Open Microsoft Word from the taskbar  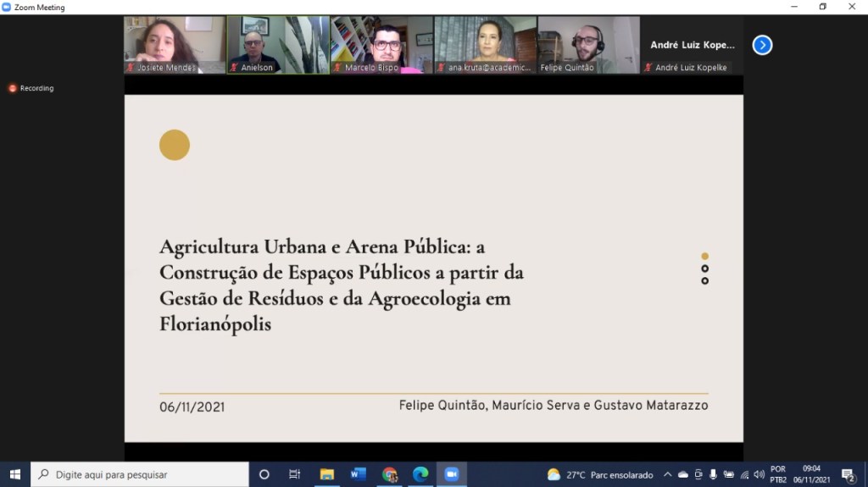[x=358, y=474]
